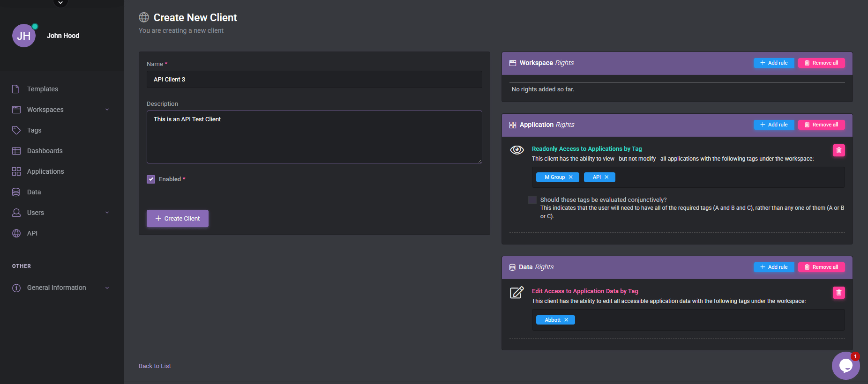Add rule to Workspace Rights
This screenshot has width=868, height=384.
pos(774,63)
